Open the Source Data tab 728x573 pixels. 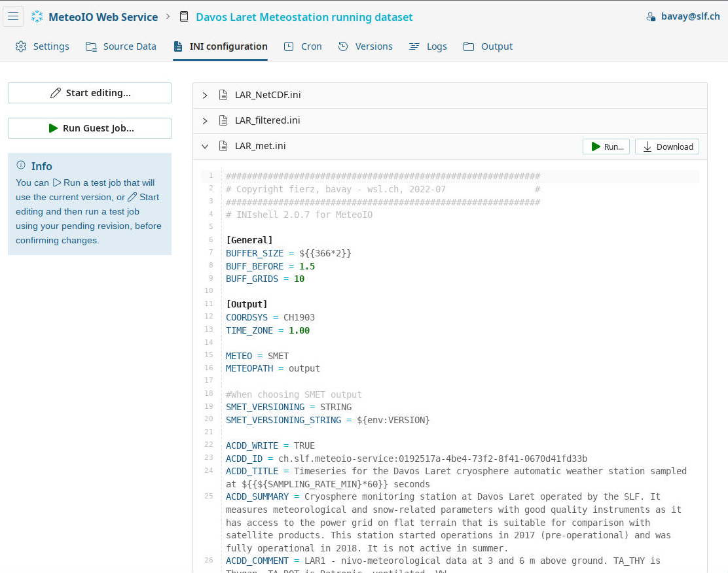[x=121, y=46]
